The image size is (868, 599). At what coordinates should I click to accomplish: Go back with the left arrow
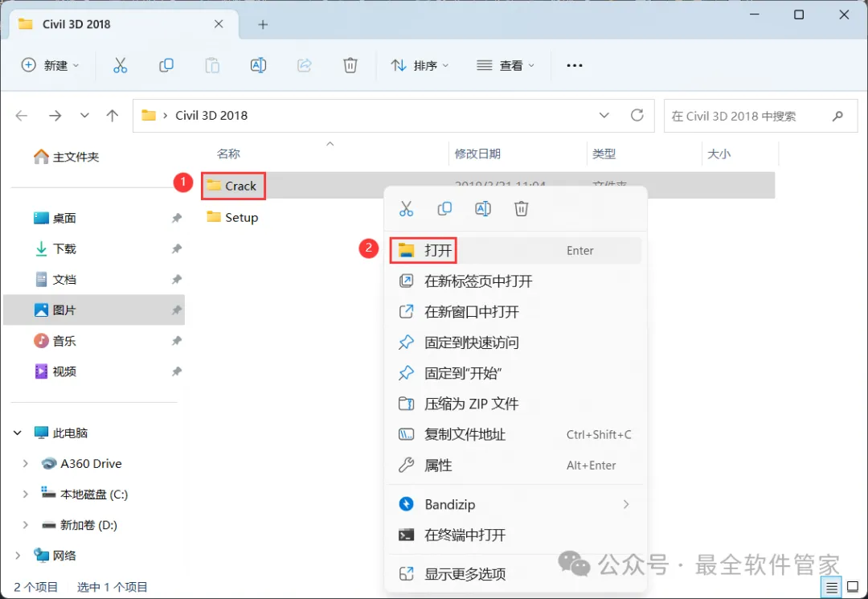click(22, 116)
